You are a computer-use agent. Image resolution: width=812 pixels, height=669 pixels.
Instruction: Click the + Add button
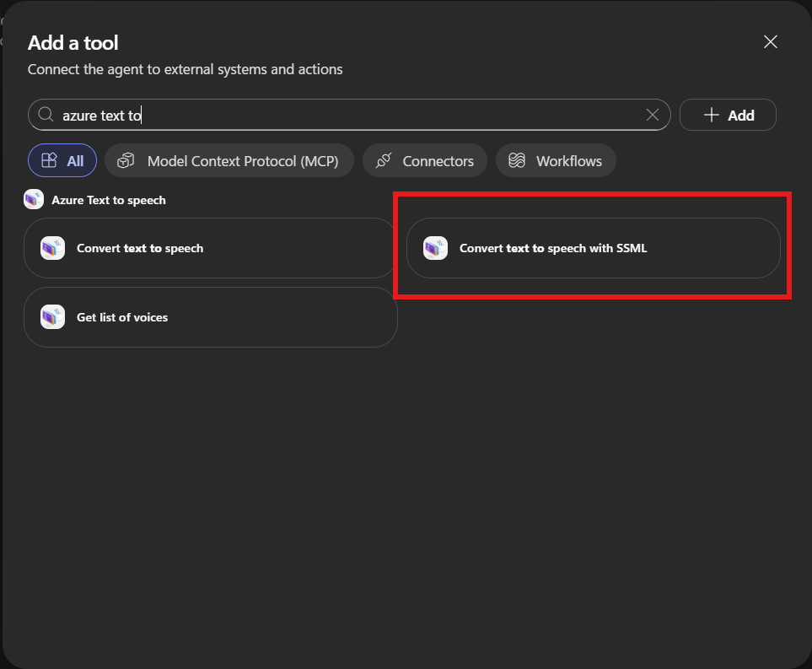coord(728,115)
